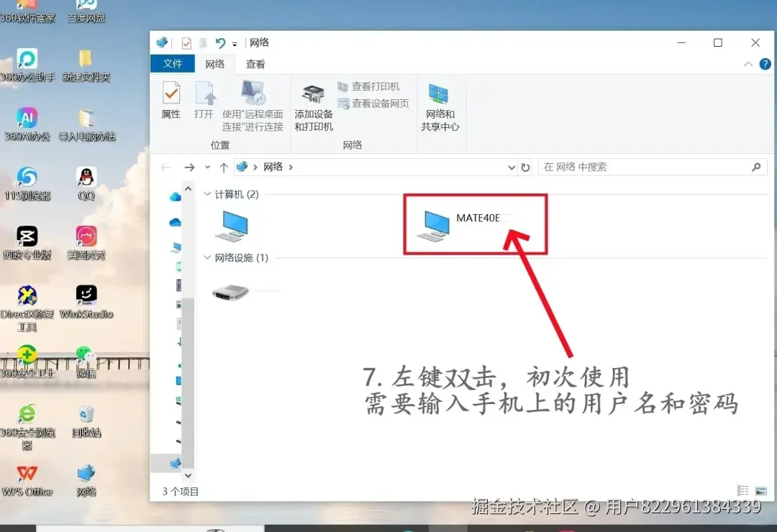This screenshot has height=532, width=777.
Task: Collapse the 网络设施 (1) group
Action: click(208, 255)
